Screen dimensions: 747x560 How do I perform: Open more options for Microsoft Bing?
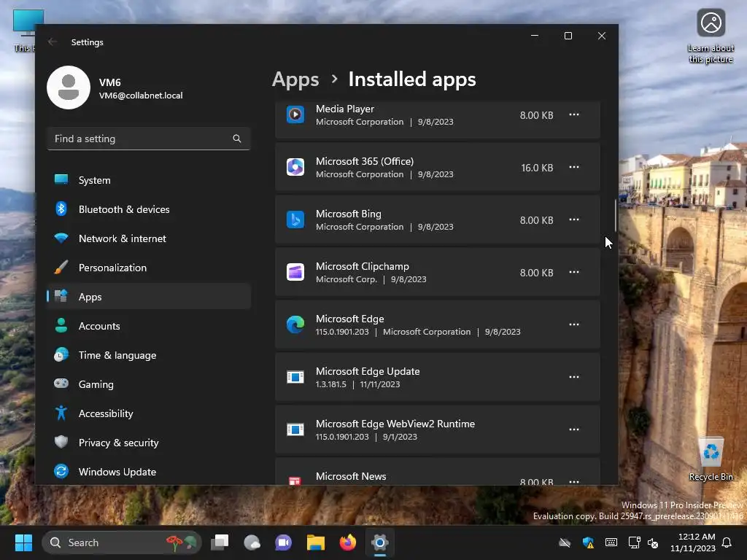[x=574, y=219]
